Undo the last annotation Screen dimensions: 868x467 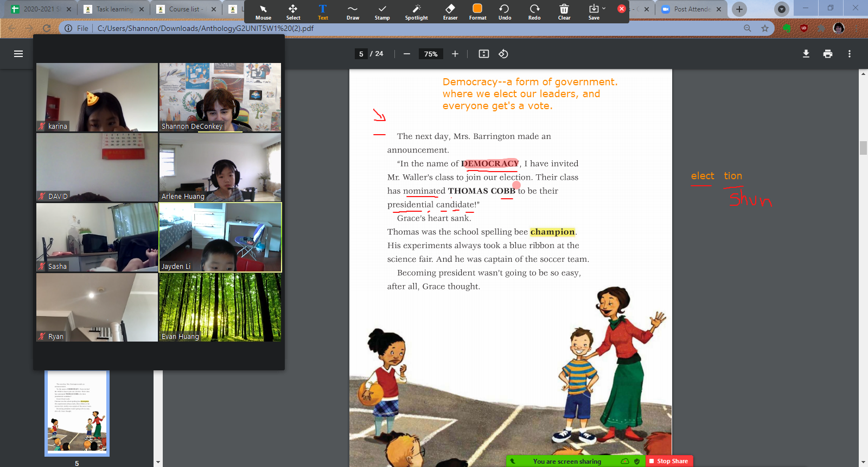point(505,12)
